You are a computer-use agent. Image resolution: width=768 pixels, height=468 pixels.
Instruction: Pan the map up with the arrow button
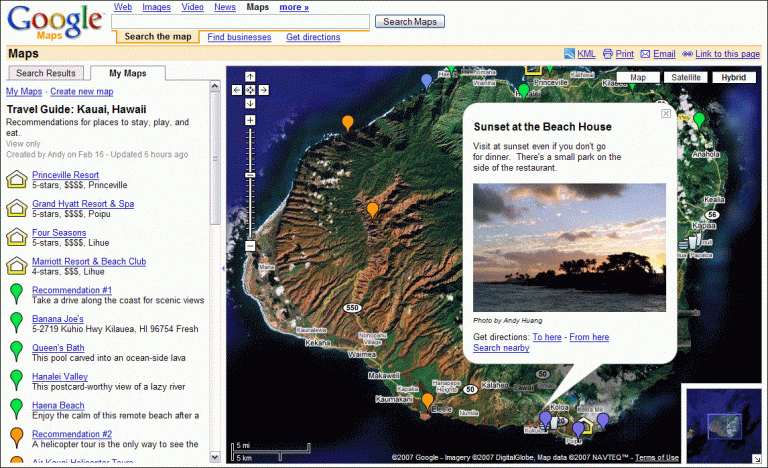point(250,76)
